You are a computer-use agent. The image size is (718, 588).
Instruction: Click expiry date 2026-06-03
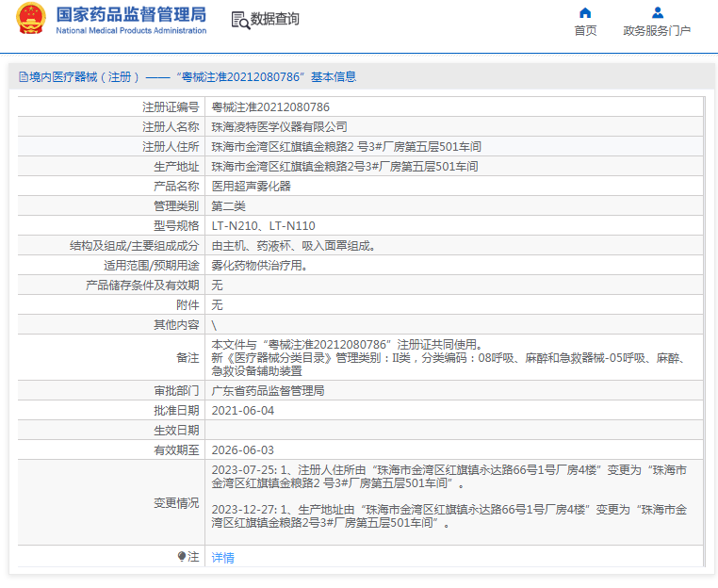(243, 450)
